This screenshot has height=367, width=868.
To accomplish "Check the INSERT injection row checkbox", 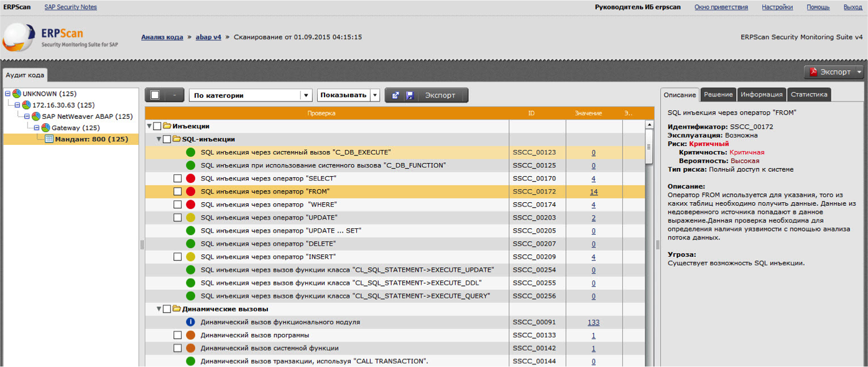I will [x=178, y=256].
